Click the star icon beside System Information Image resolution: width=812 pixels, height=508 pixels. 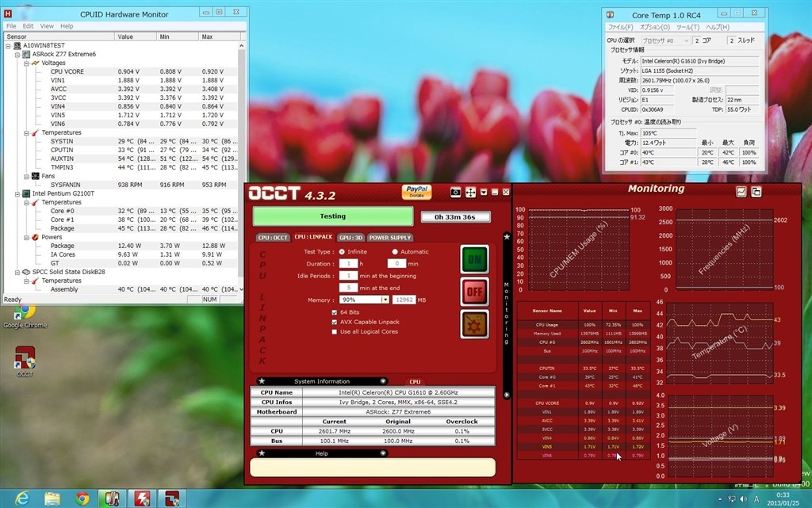pos(262,381)
